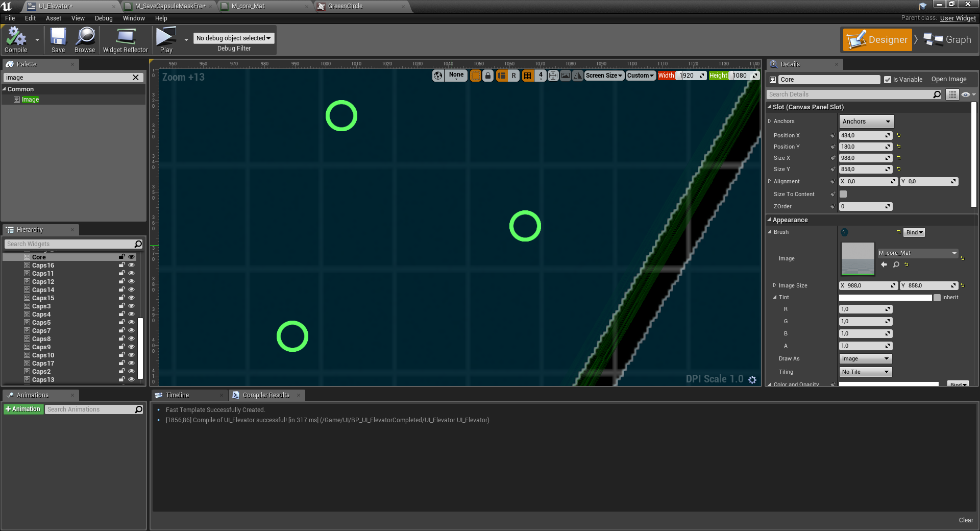Enable Size To Content checkbox
The width and height of the screenshot is (980, 531).
click(x=843, y=194)
